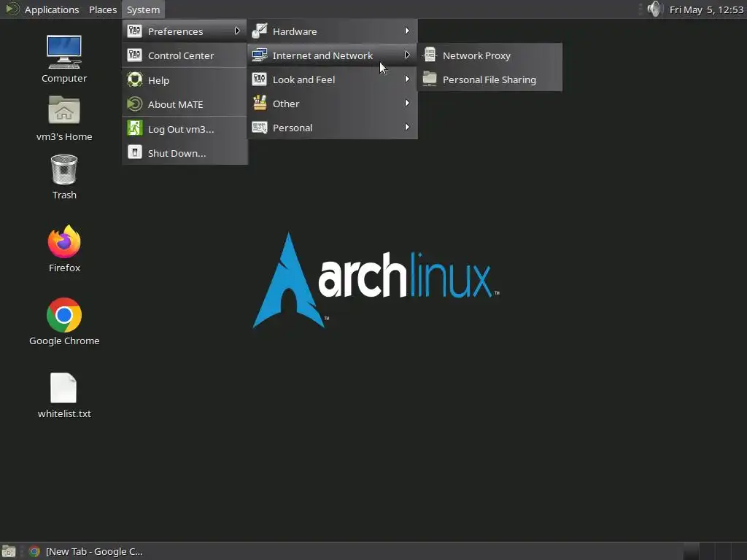This screenshot has height=560, width=747.
Task: Open the Computer desktop icon
Action: tap(64, 52)
